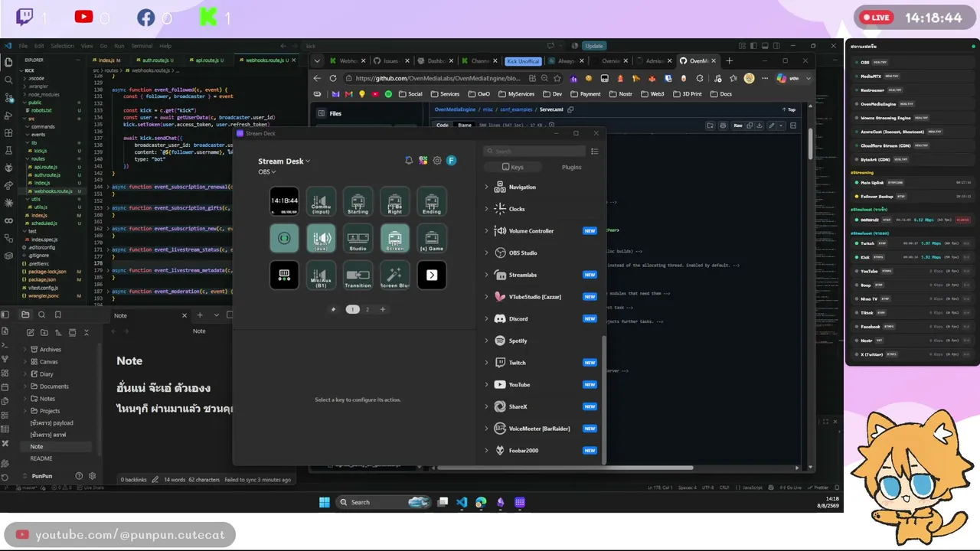The width and height of the screenshot is (980, 551).
Task: Select the clock key showing 14:18:44
Action: tap(284, 201)
